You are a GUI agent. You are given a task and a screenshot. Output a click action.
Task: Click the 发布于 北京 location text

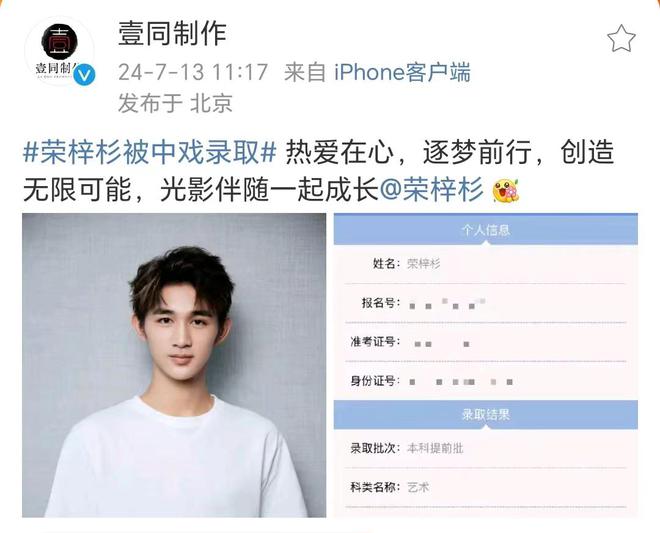175,103
